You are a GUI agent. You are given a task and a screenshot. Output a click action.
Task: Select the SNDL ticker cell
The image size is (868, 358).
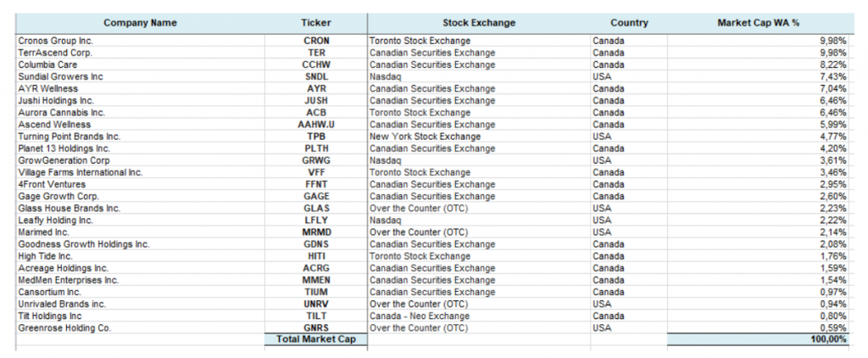click(316, 76)
